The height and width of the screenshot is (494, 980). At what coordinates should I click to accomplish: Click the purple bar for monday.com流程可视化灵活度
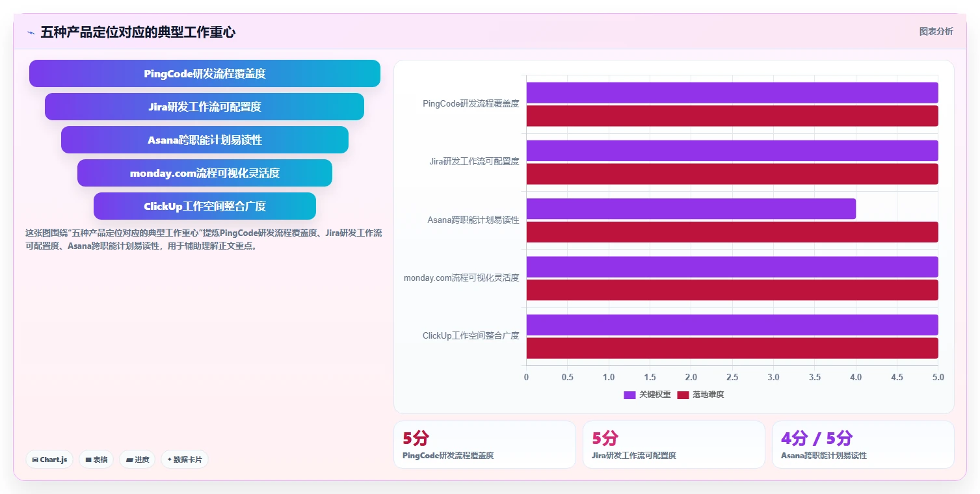pyautogui.click(x=732, y=267)
